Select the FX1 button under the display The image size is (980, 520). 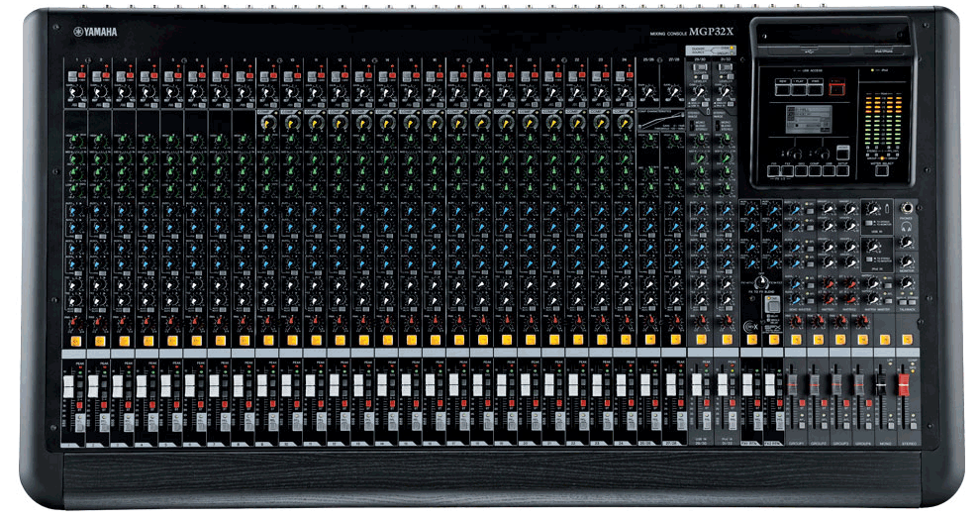pos(774,170)
